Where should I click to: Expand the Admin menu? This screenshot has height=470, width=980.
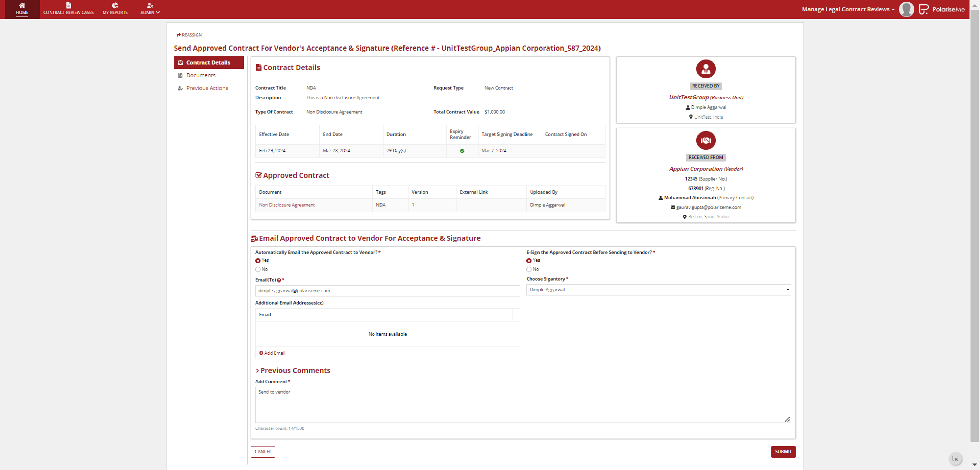coord(150,9)
